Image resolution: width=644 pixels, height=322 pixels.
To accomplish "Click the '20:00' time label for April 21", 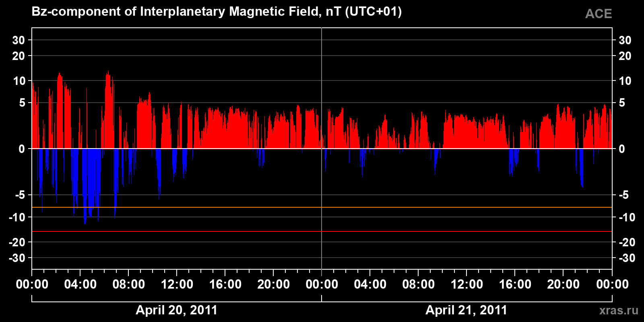I will [x=563, y=285].
